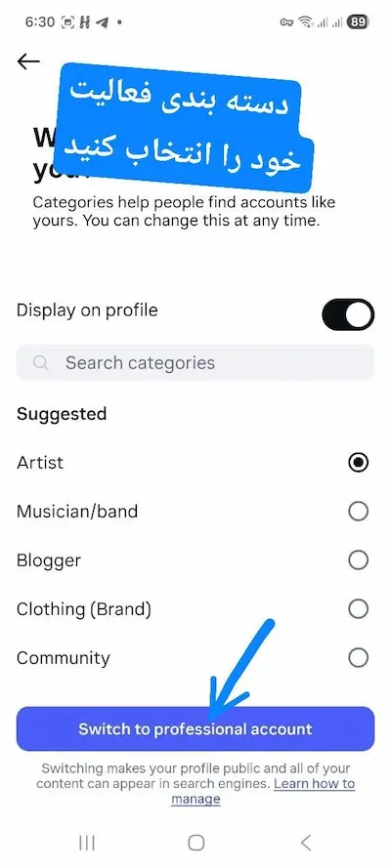The image size is (391, 868).
Task: Focus the Search categories field
Action: coord(195,363)
